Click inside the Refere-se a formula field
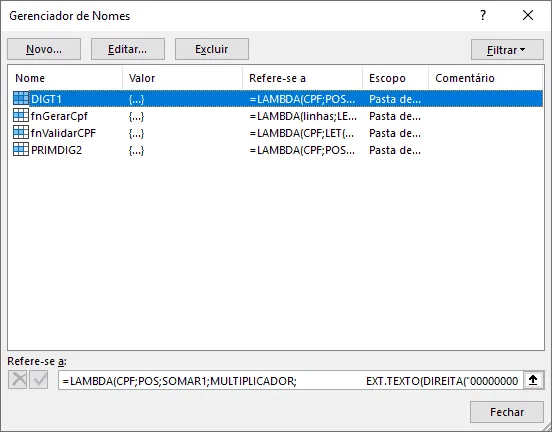 click(291, 381)
